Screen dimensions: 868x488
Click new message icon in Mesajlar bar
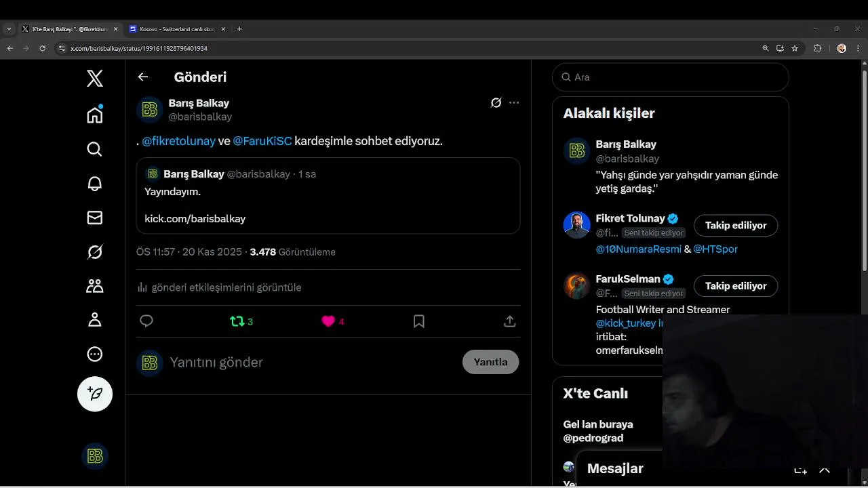point(800,469)
